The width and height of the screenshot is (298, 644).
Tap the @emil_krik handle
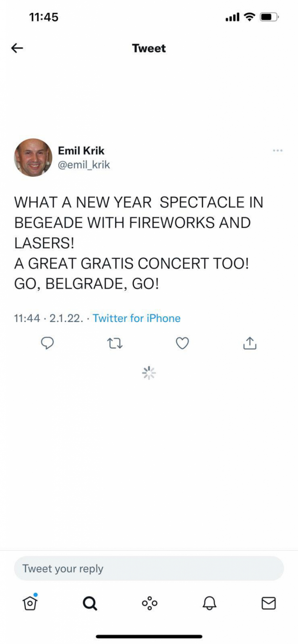[84, 165]
